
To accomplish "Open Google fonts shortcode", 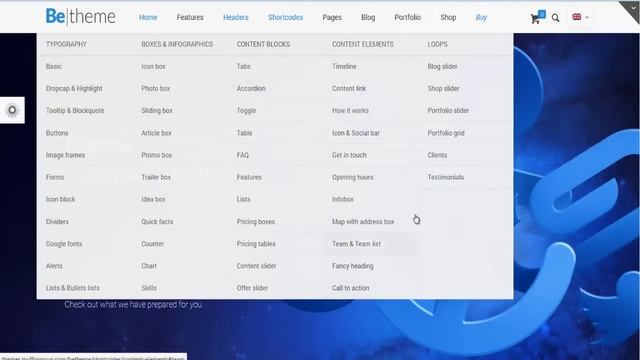I will pos(64,244).
